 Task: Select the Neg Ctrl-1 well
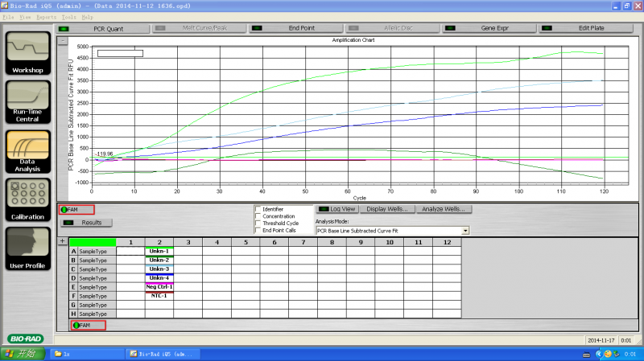(159, 287)
